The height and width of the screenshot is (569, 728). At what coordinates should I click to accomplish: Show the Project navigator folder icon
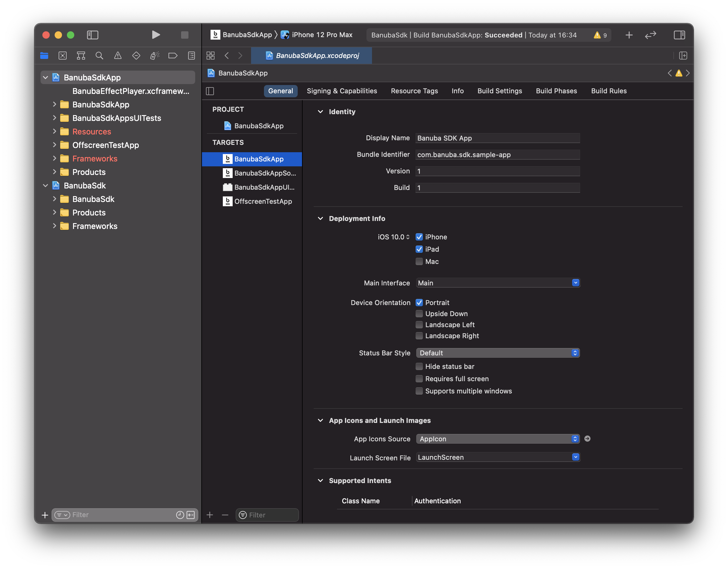tap(44, 56)
